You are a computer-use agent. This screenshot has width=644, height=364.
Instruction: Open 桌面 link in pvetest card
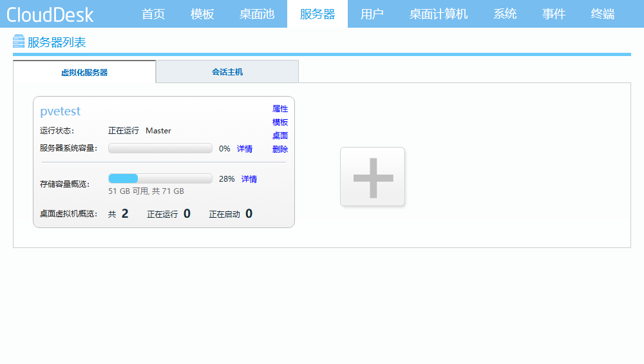click(280, 135)
